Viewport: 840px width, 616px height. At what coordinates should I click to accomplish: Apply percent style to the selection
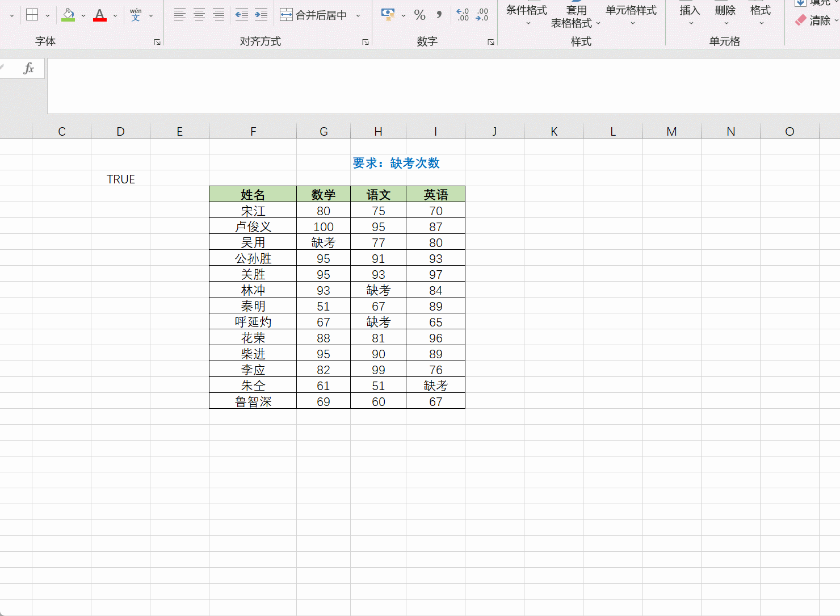coord(420,15)
